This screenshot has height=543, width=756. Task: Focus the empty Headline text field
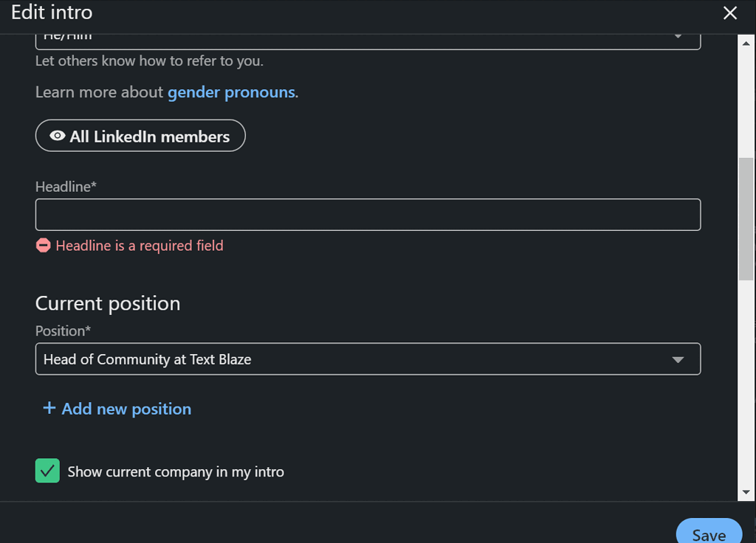click(x=368, y=215)
